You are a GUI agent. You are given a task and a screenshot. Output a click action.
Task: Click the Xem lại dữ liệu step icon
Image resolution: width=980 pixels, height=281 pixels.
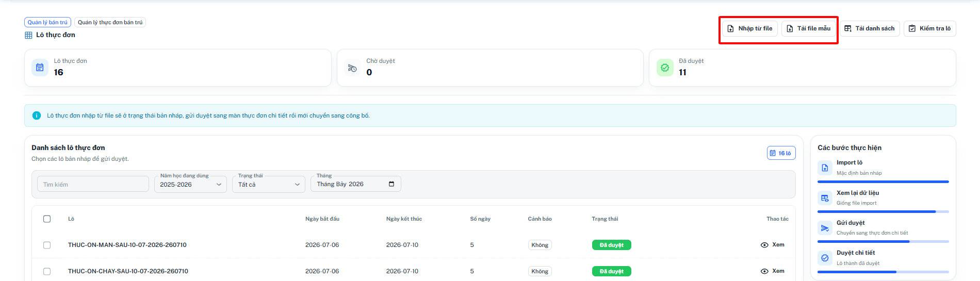click(x=825, y=198)
